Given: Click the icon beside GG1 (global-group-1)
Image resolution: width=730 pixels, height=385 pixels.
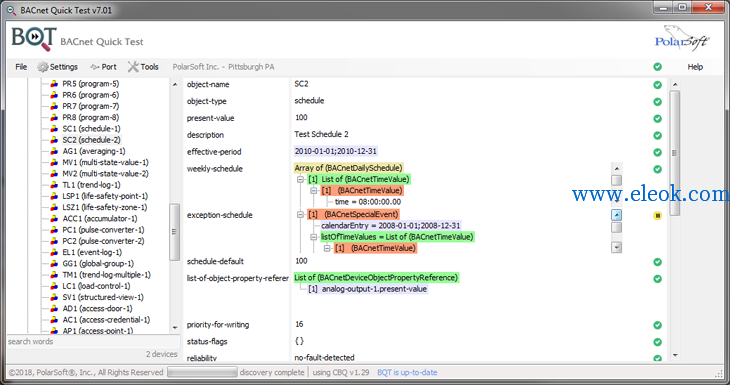Looking at the screenshot, I should 54,263.
